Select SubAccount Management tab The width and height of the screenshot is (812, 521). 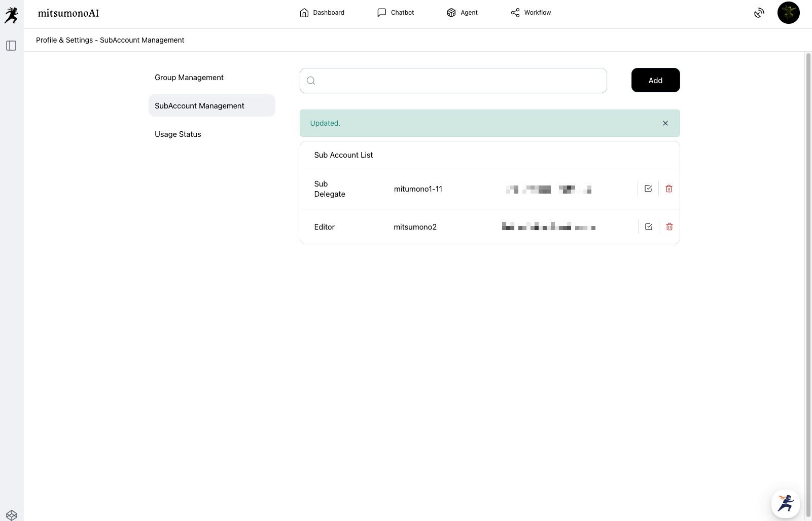click(199, 106)
